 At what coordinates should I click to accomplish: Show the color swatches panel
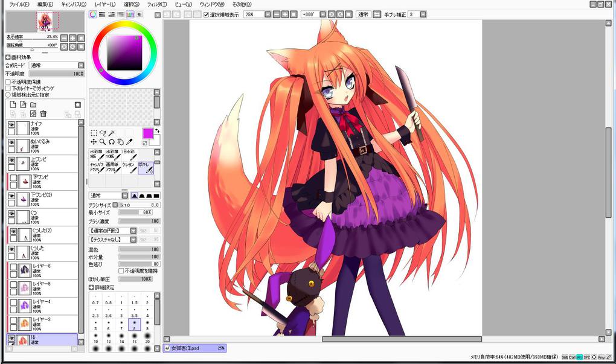[130, 14]
